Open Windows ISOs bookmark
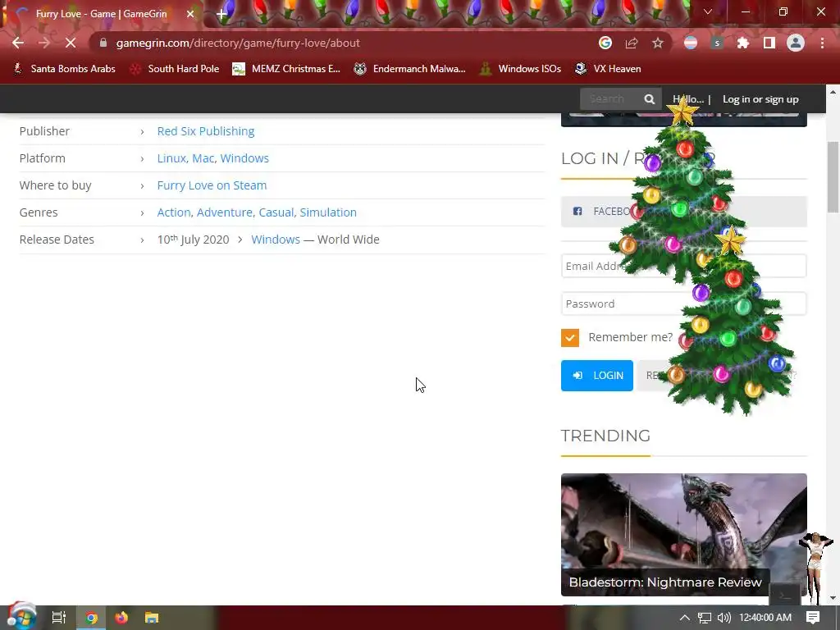Image resolution: width=840 pixels, height=630 pixels. click(x=520, y=69)
